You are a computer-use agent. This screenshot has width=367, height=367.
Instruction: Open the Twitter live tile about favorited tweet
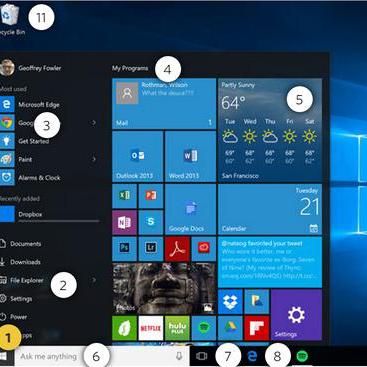[270, 262]
